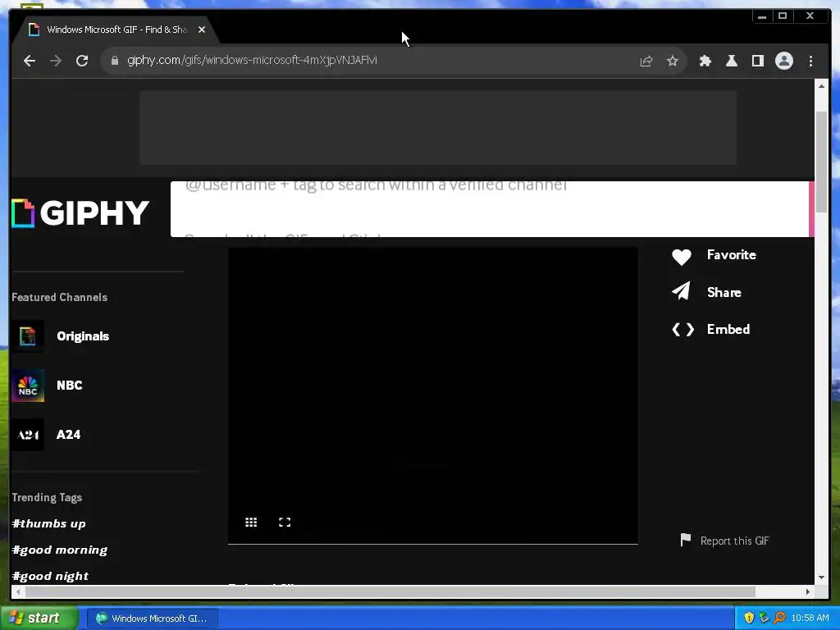Screen dimensions: 840x630
Task: Click the NBC channel logo
Action: pos(28,386)
